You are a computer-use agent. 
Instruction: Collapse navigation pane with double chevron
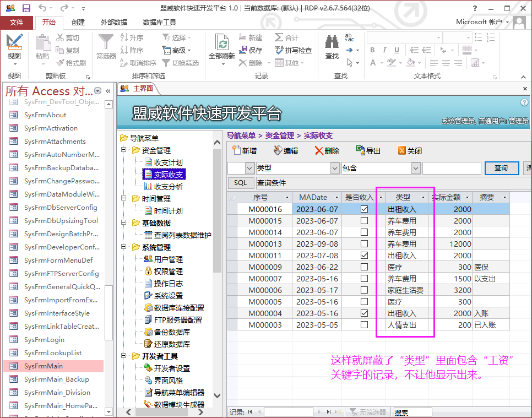coord(108,91)
